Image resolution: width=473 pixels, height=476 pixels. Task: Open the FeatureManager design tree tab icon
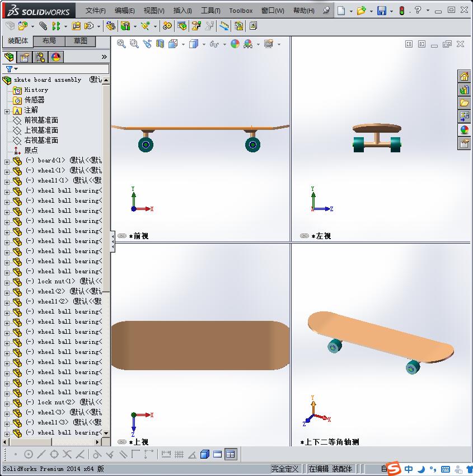tap(9, 57)
